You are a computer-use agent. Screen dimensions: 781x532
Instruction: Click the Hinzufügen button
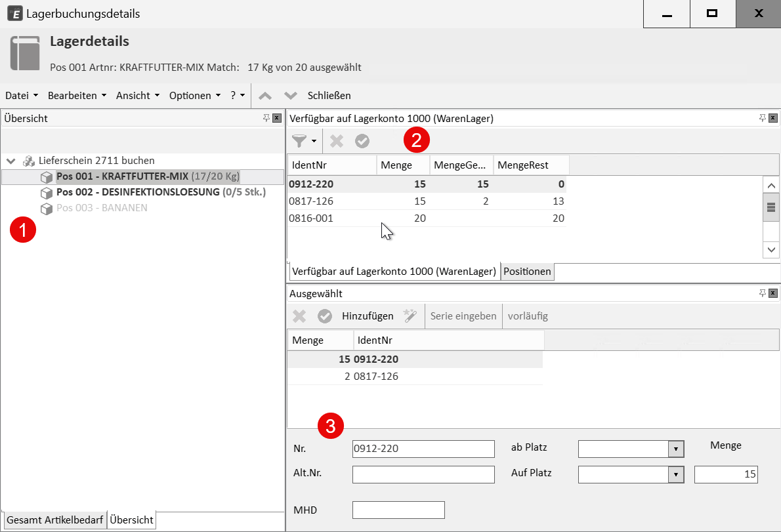click(x=368, y=316)
